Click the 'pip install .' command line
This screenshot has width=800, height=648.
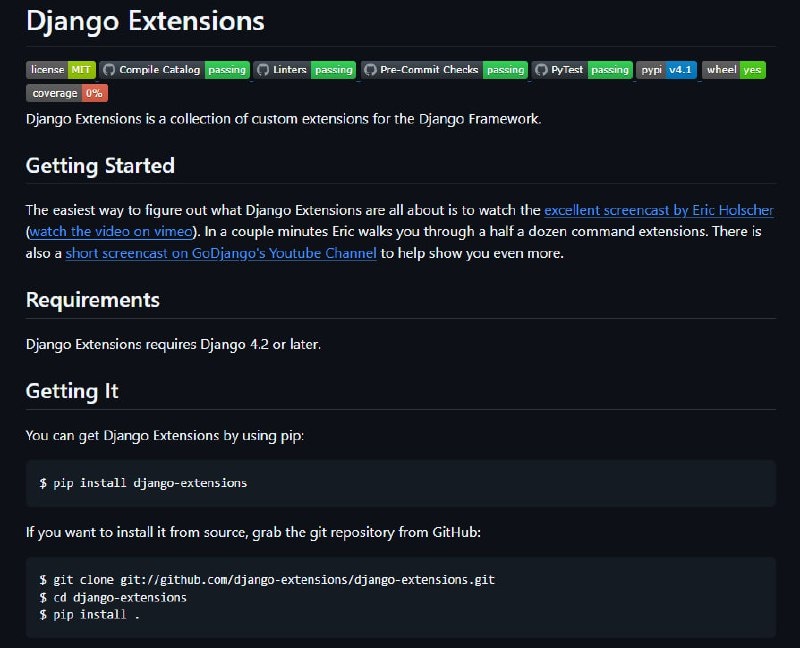point(90,614)
